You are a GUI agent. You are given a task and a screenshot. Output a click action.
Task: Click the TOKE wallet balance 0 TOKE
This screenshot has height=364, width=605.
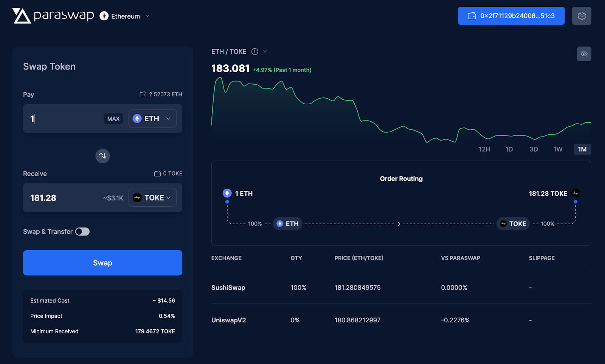tap(168, 173)
